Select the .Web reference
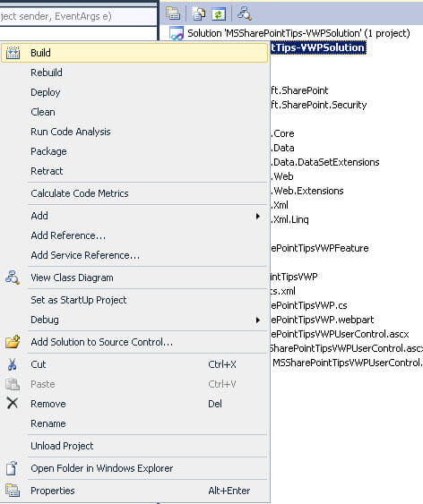 (281, 176)
